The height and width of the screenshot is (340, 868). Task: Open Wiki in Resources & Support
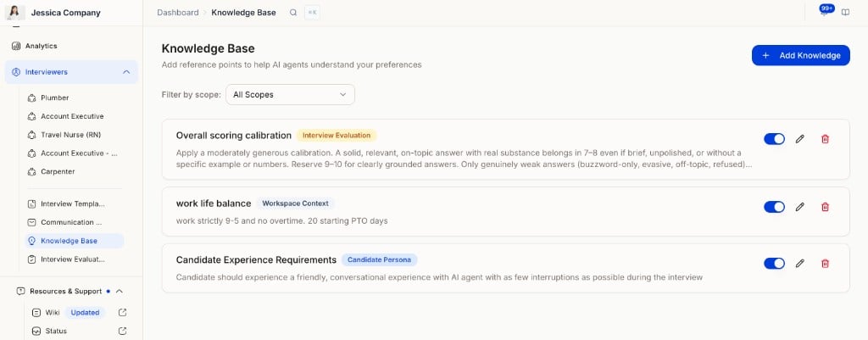pyautogui.click(x=53, y=312)
